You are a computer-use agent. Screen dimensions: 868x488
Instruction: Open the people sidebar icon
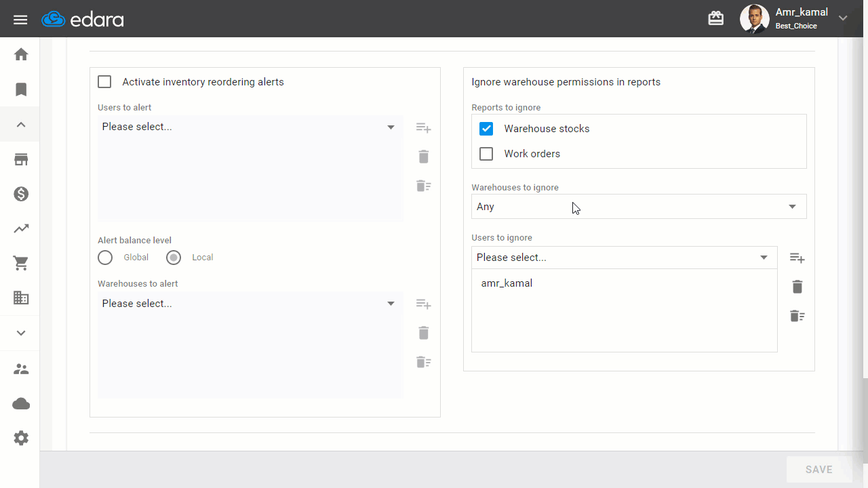pos(21,369)
